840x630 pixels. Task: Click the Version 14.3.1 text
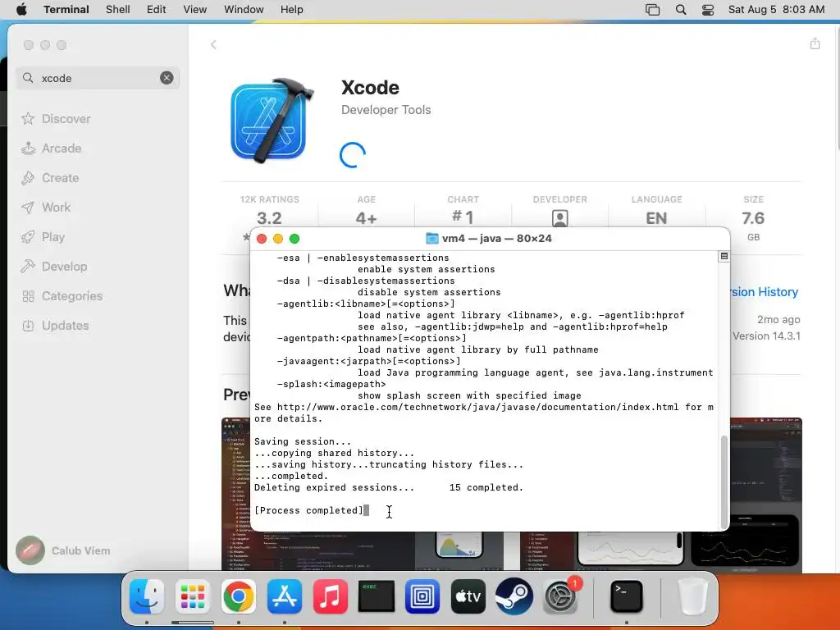[767, 336]
